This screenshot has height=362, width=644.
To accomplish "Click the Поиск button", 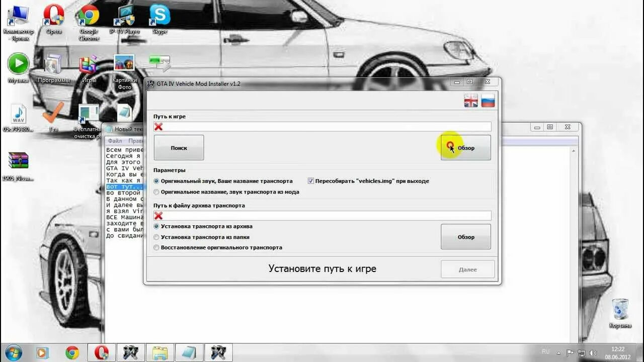I will [x=179, y=148].
